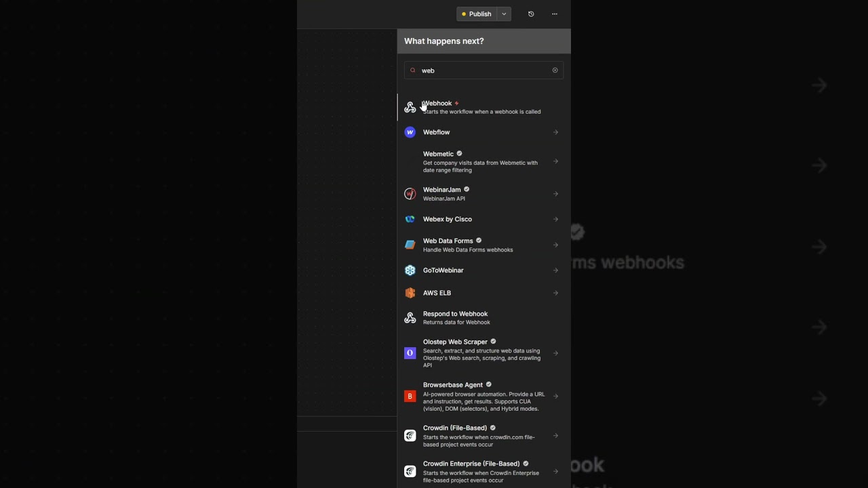
Task: Select the AWS ELB icon
Action: [x=410, y=293]
